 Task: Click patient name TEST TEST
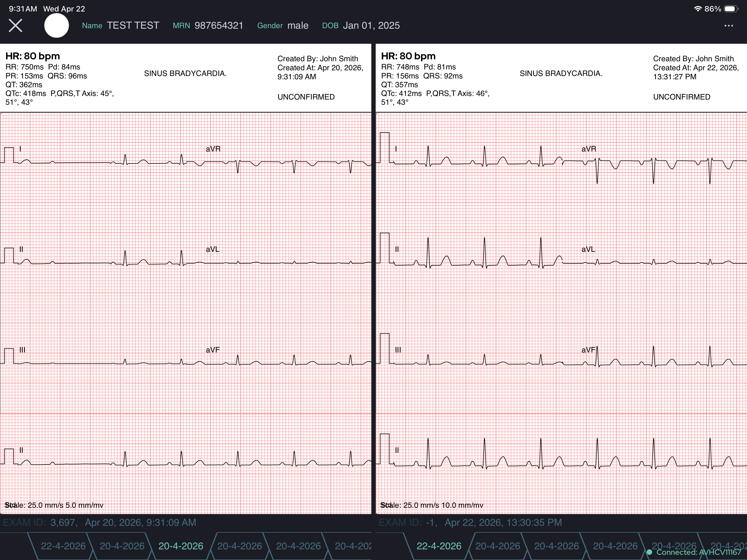coord(133,26)
